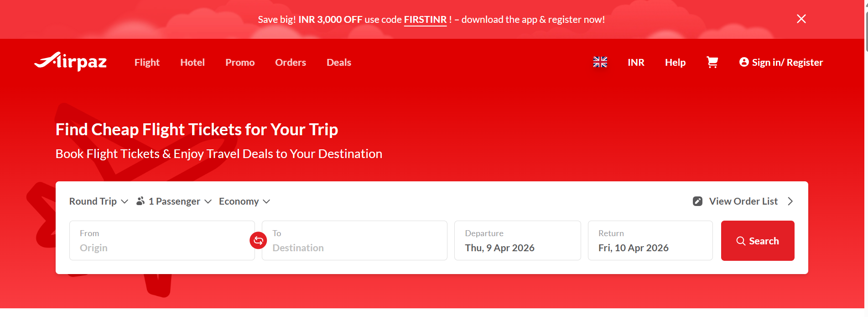Expand the Economy class dropdown

[x=244, y=201]
